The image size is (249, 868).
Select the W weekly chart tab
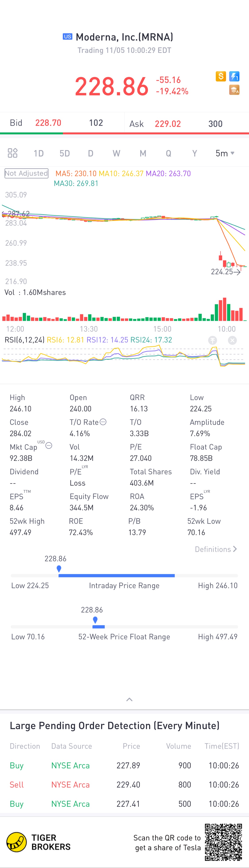(116, 154)
